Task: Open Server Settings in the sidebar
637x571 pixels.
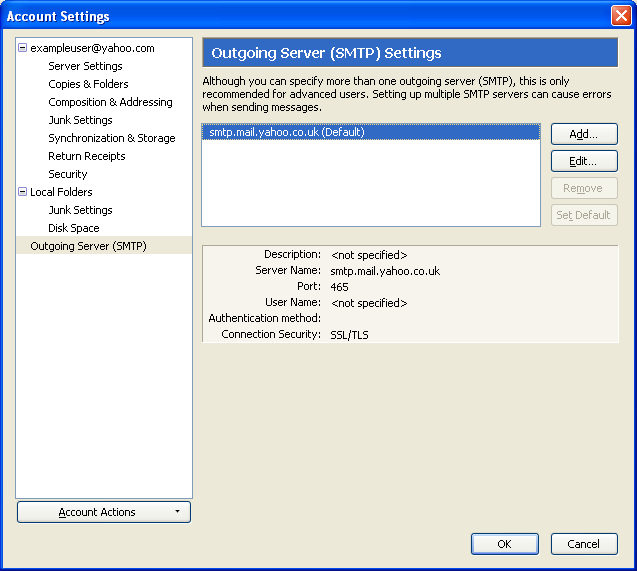Action: pos(85,66)
